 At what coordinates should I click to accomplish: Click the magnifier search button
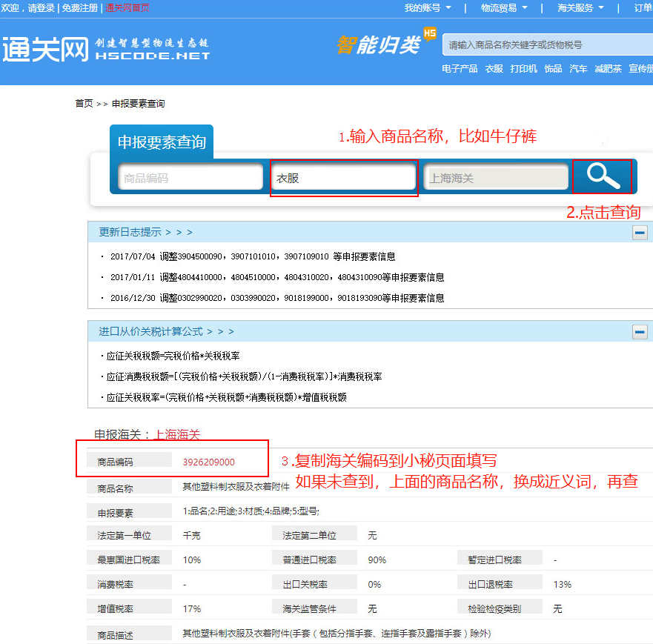[x=603, y=176]
